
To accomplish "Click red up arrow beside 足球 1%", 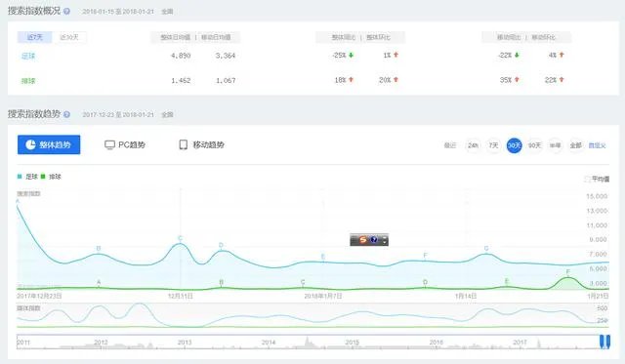I will pyautogui.click(x=396, y=55).
